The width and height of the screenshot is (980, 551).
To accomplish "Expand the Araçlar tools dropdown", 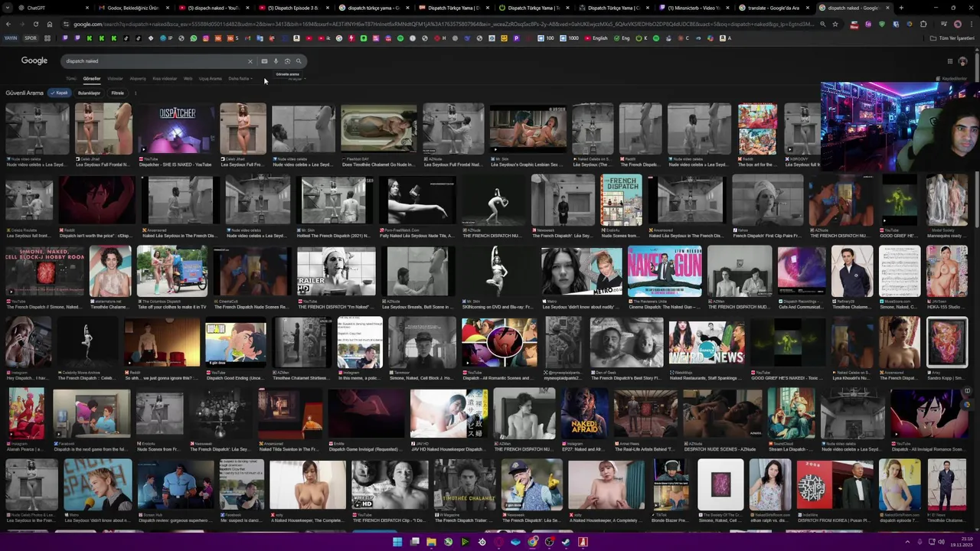I will [x=297, y=80].
